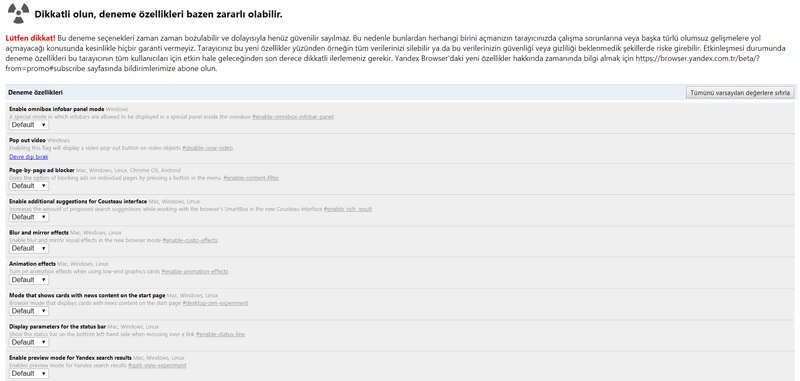Click the 'Animation effects' flag title
Screen dimensions: 800x381
click(33, 264)
